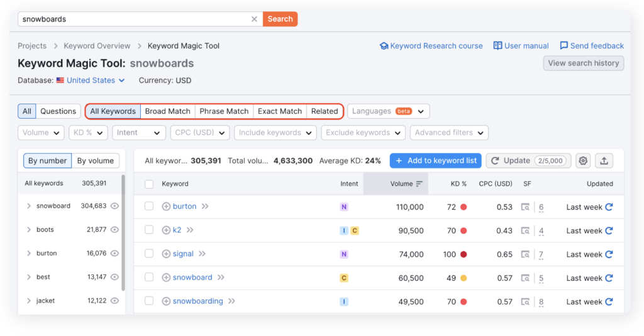Viewport: 644px width, 336px height.
Task: Refresh the burton keyword row
Action: [609, 207]
